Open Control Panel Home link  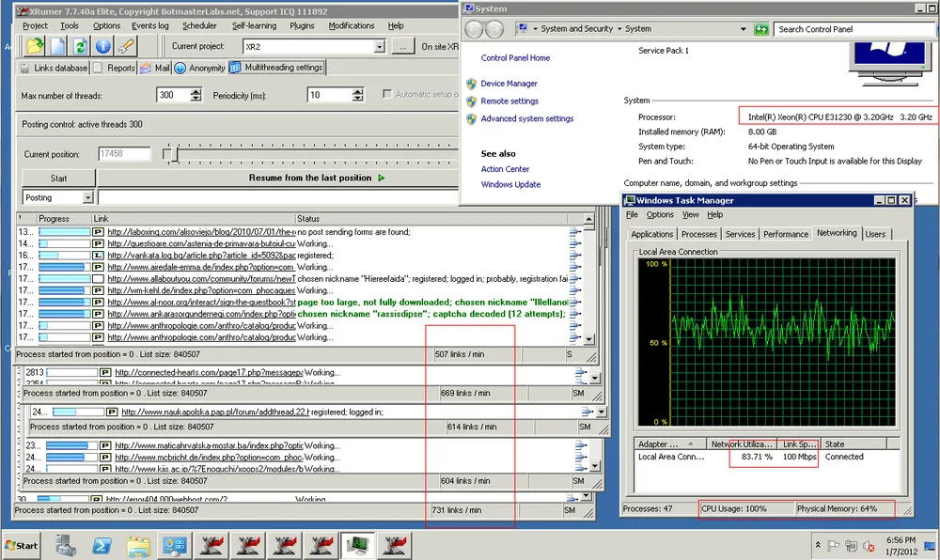tap(515, 58)
